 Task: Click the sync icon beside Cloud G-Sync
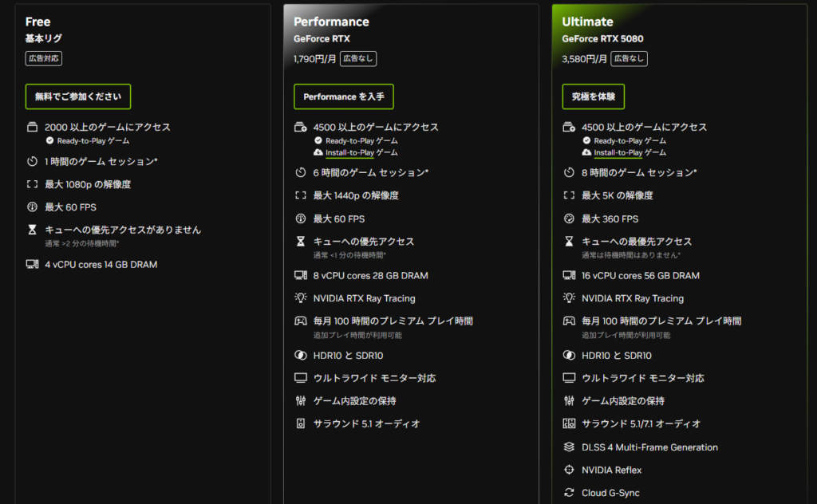[x=569, y=493]
